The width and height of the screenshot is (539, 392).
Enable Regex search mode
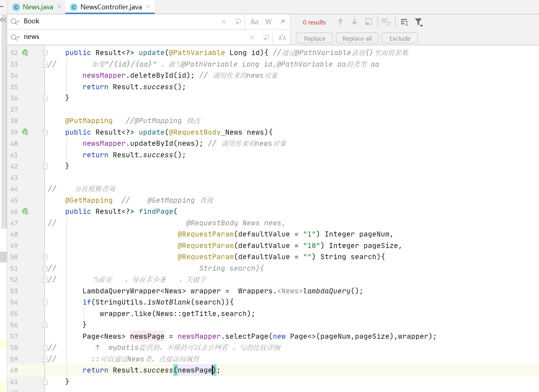pyautogui.click(x=282, y=22)
